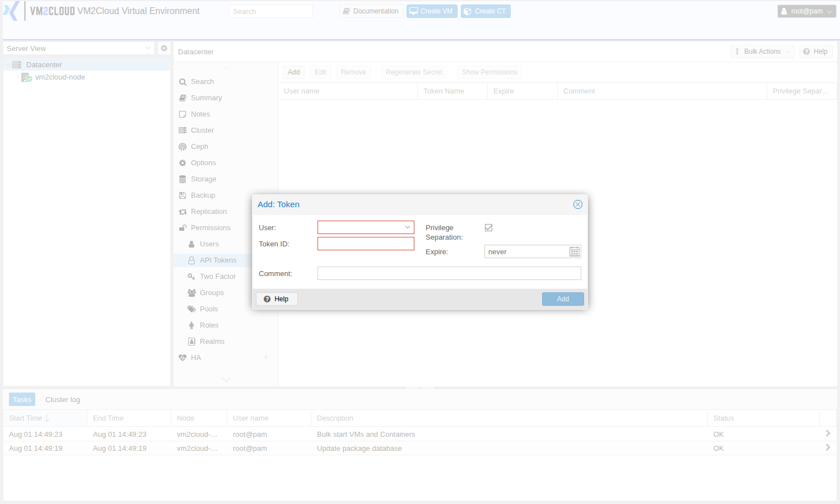The image size is (840, 504).
Task: Click the Options gear icon
Action: 183,163
